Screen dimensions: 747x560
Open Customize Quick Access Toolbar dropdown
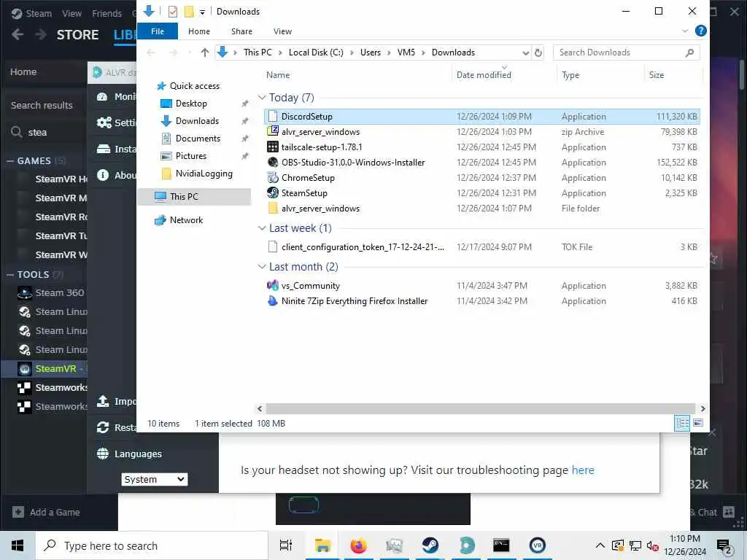[203, 12]
